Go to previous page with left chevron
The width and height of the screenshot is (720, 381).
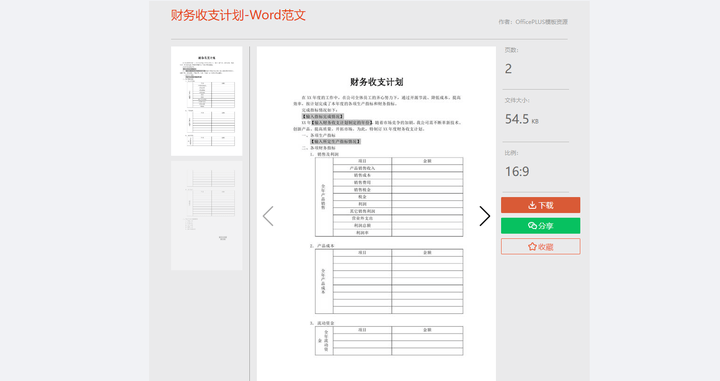(268, 216)
